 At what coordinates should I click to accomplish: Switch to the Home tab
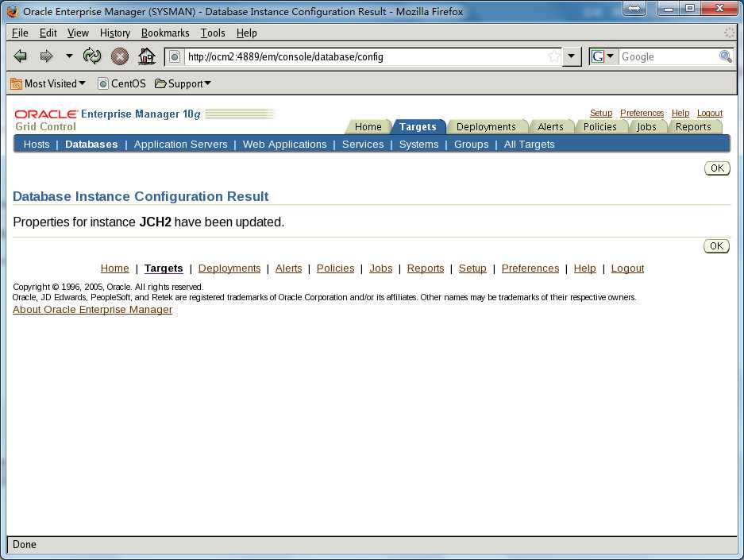point(368,127)
